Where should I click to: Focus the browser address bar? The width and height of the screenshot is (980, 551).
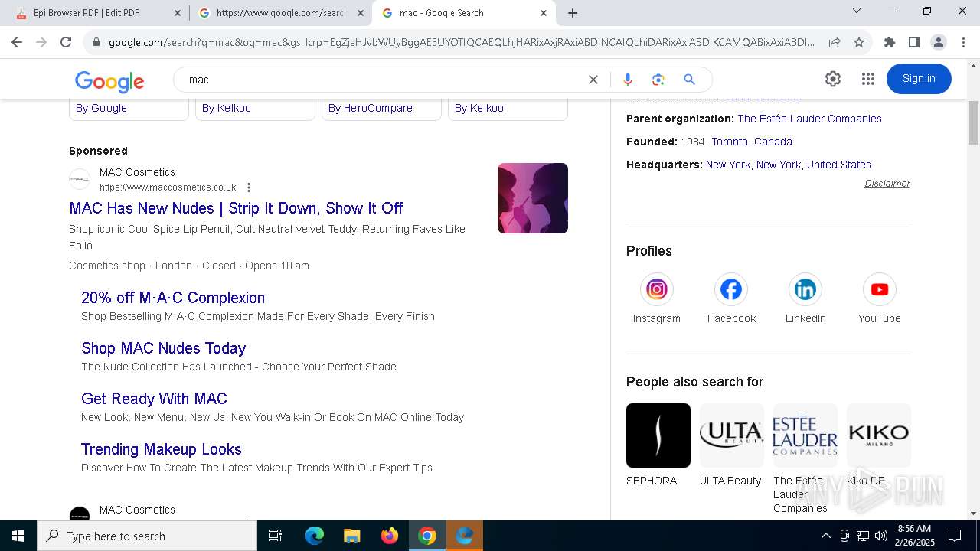point(462,42)
